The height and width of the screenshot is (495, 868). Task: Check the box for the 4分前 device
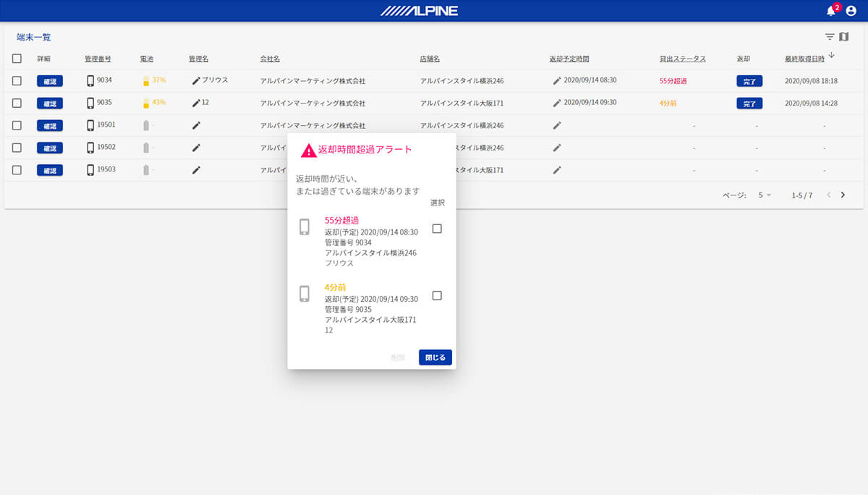(437, 295)
